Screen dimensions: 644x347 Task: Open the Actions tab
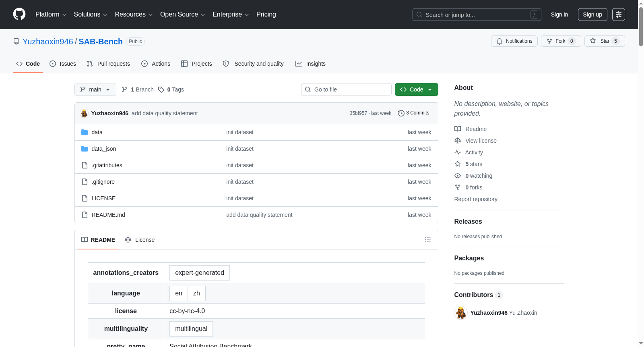pyautogui.click(x=156, y=64)
